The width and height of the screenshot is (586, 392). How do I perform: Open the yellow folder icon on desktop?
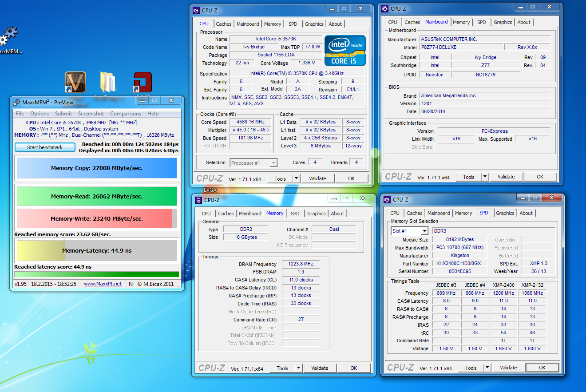click(x=107, y=83)
